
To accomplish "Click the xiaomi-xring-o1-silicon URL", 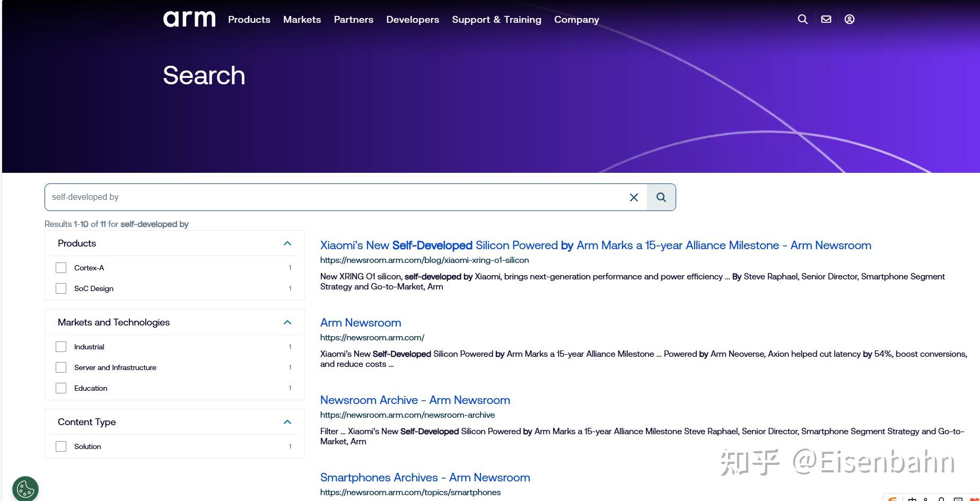I will (x=424, y=260).
